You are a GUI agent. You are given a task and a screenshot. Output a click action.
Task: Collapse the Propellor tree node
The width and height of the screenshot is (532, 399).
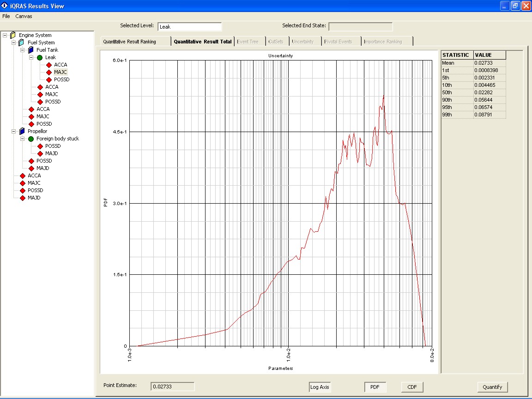pyautogui.click(x=13, y=131)
